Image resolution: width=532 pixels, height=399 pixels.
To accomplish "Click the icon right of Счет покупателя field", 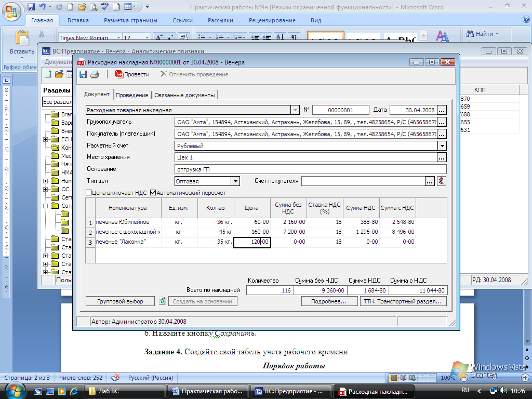I will tap(442, 181).
